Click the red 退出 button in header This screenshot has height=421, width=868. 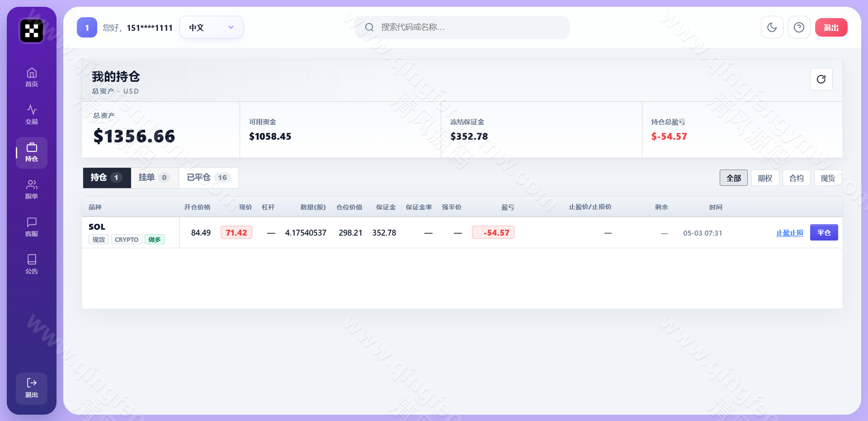831,28
